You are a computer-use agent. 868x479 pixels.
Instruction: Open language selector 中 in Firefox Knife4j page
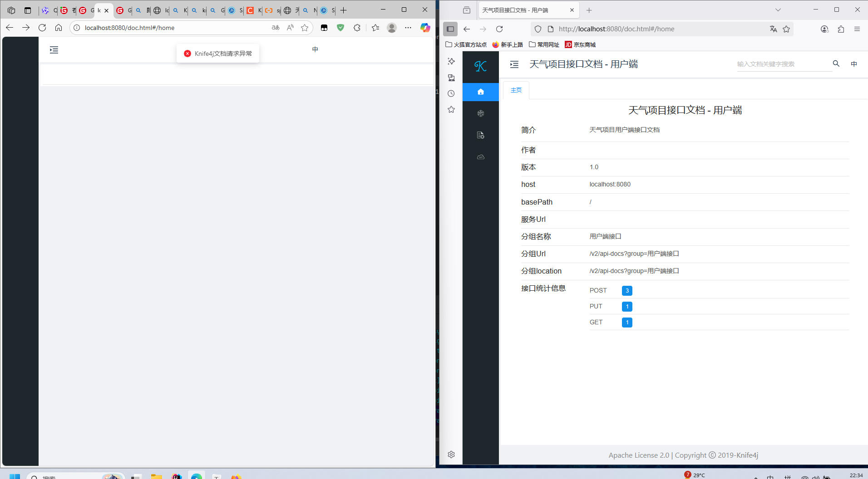coord(854,64)
